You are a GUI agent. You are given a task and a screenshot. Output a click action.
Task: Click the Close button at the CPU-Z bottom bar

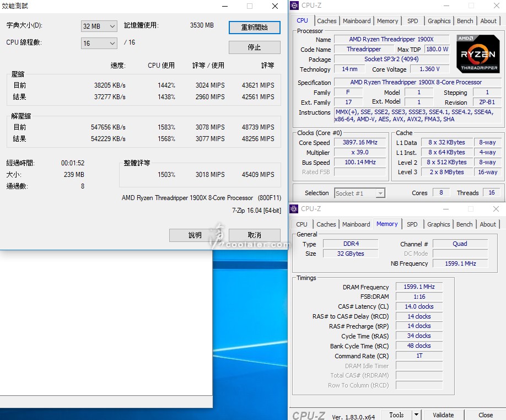(486, 415)
